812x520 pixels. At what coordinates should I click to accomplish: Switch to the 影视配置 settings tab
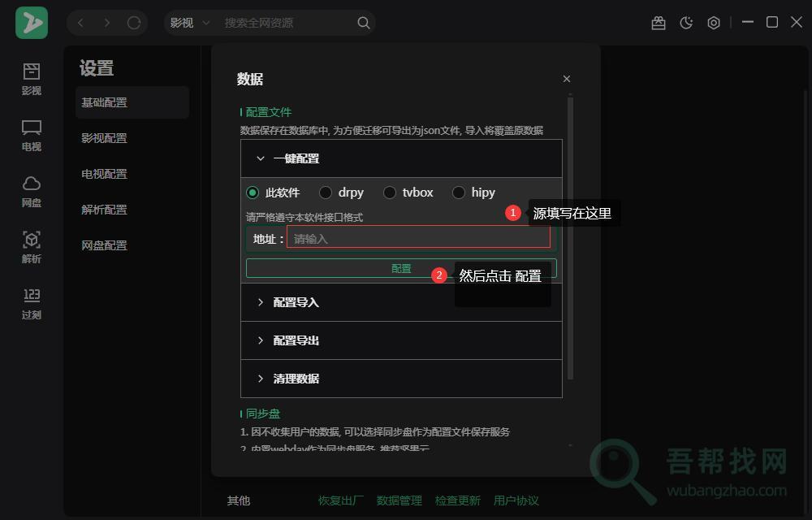pos(104,138)
